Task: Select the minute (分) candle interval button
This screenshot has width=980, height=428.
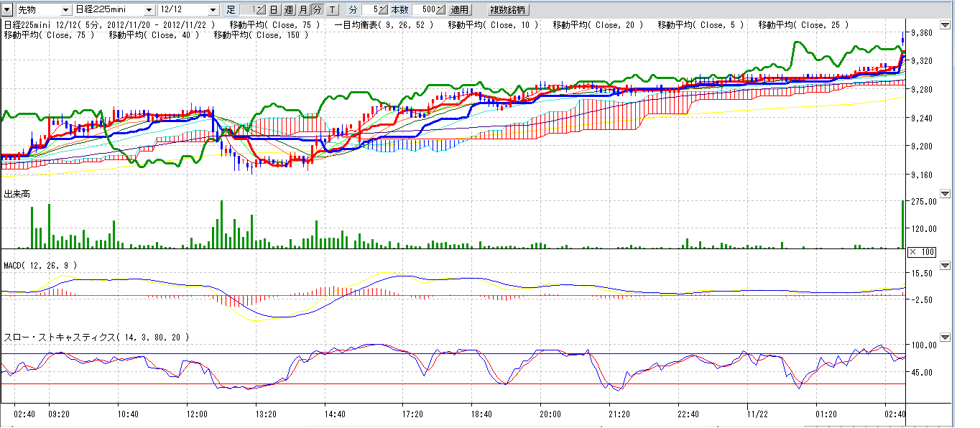Action: [x=317, y=10]
